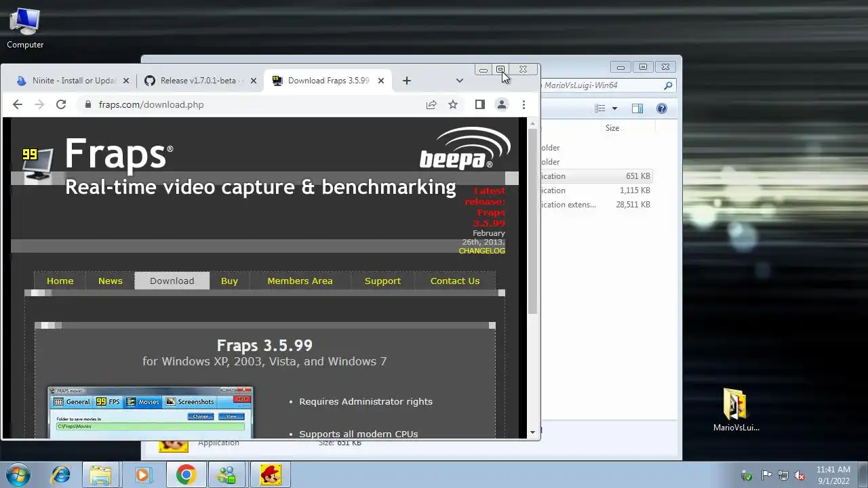Image resolution: width=868 pixels, height=488 pixels.
Task: Click the tray icon with the green check
Action: click(747, 475)
